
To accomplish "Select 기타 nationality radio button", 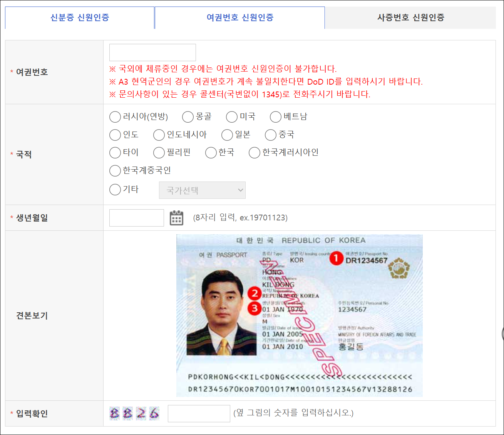I will 115,190.
